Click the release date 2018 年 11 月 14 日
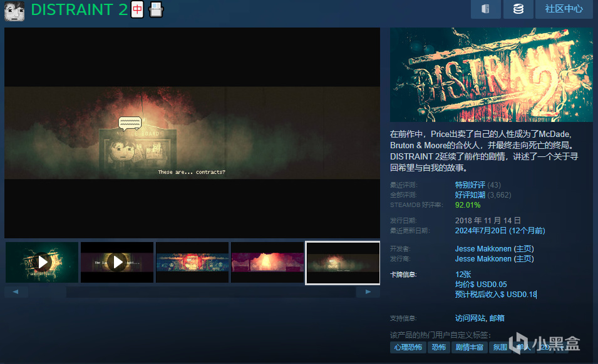This screenshot has width=598, height=364. (488, 220)
